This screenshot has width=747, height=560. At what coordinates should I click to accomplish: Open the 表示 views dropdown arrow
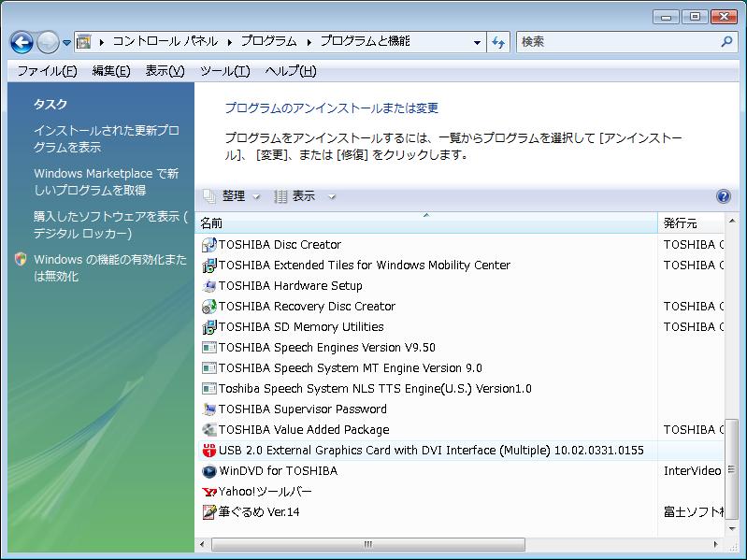pos(332,196)
